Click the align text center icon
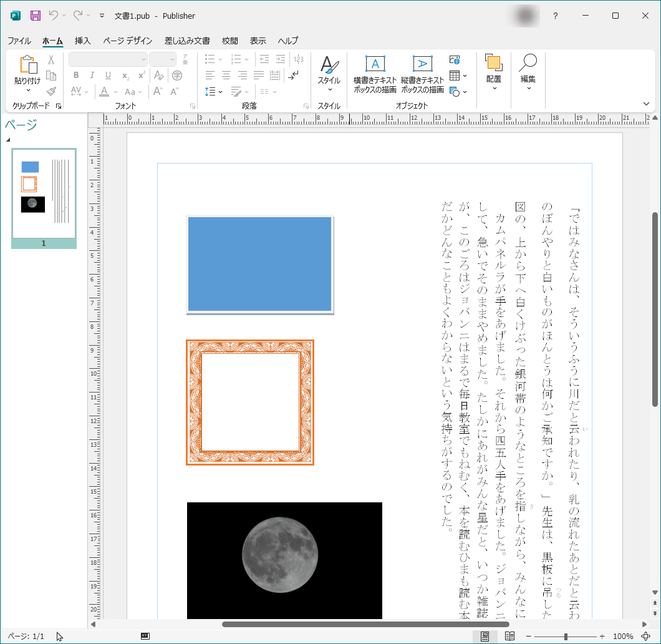This screenshot has height=644, width=661. coord(226,76)
